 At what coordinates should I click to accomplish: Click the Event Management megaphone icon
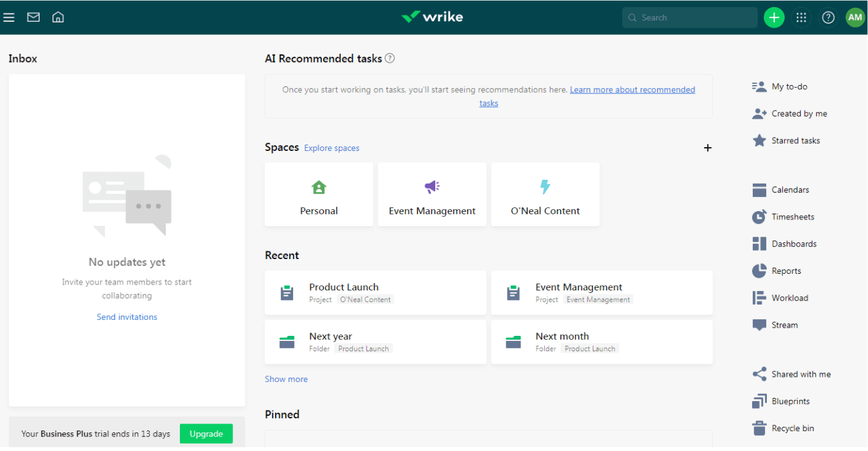(x=432, y=187)
